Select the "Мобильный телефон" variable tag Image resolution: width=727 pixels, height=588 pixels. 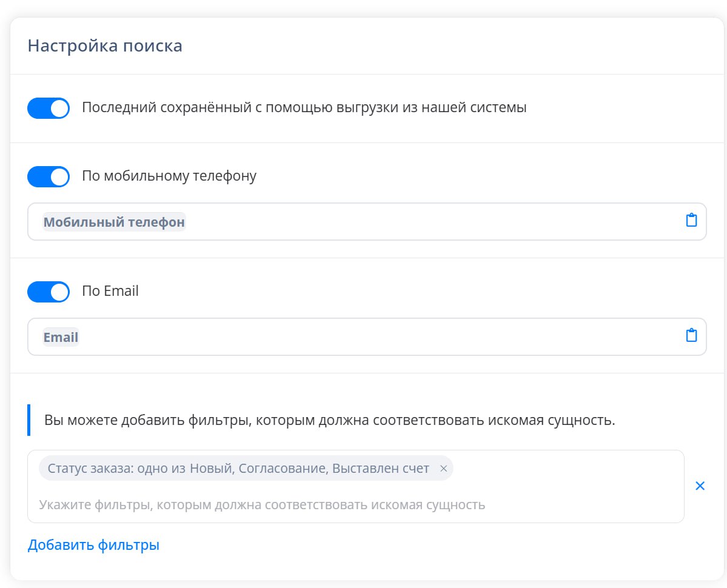tap(114, 222)
